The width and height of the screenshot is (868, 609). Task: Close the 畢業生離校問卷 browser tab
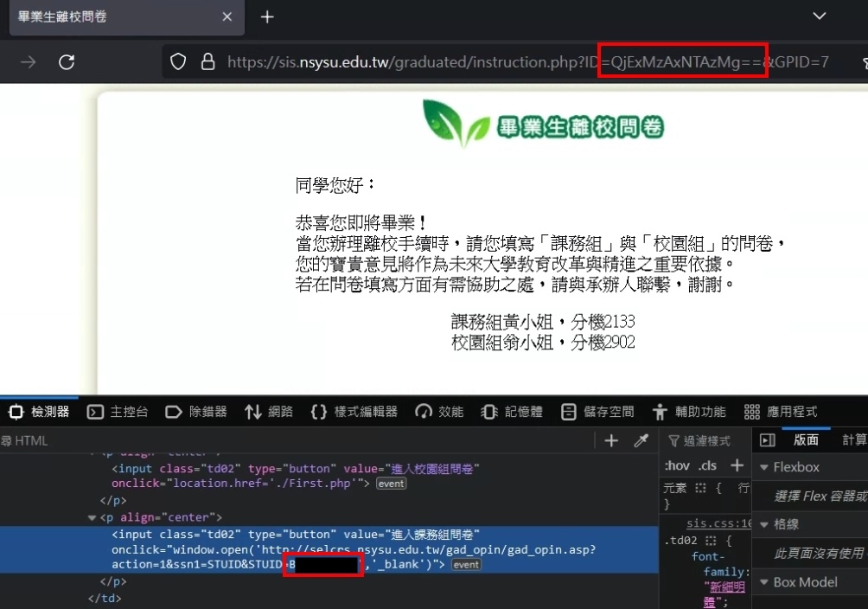227,17
